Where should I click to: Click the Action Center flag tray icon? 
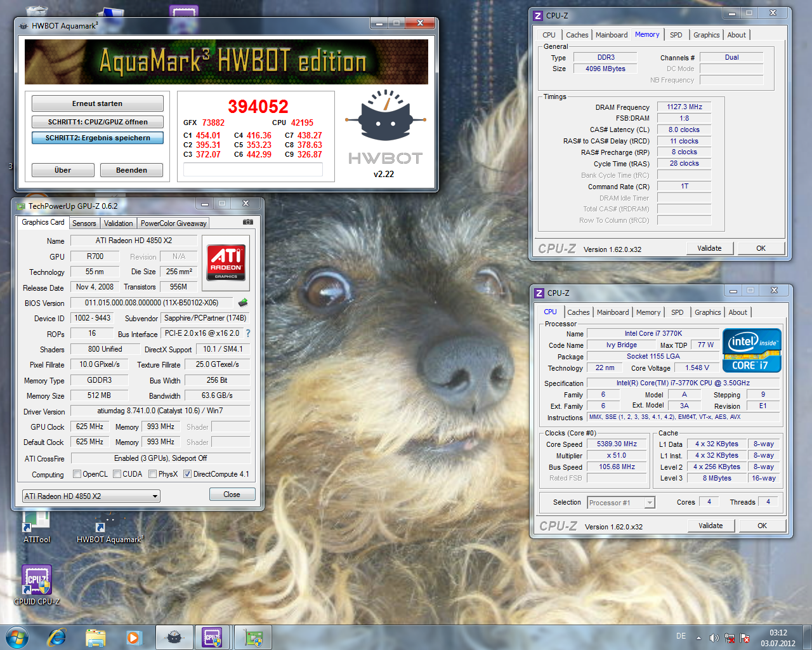[745, 638]
